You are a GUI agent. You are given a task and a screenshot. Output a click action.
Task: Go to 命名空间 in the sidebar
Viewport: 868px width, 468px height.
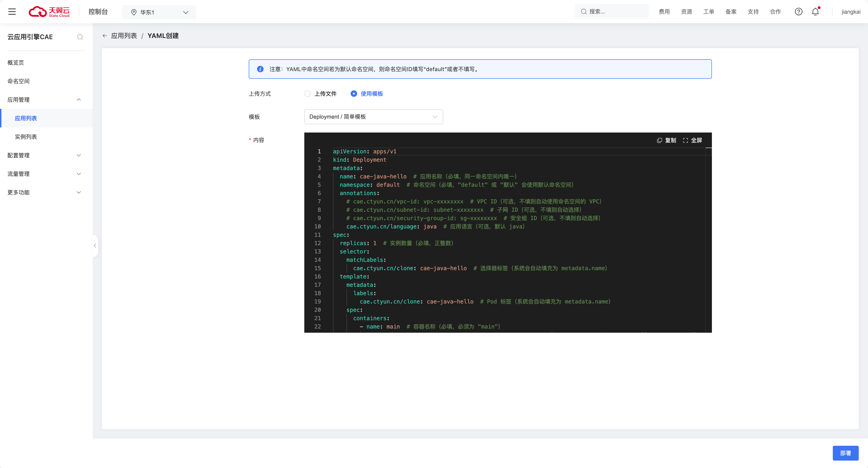point(19,81)
